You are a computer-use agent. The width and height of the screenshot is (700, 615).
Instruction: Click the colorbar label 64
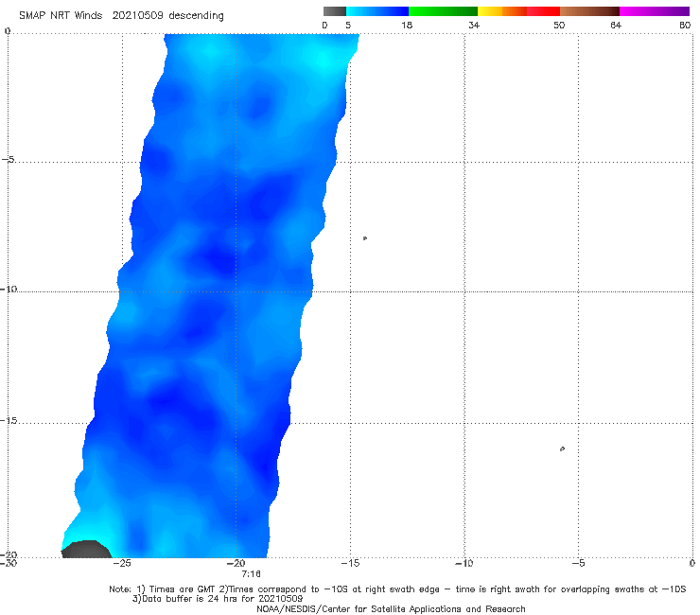616,25
